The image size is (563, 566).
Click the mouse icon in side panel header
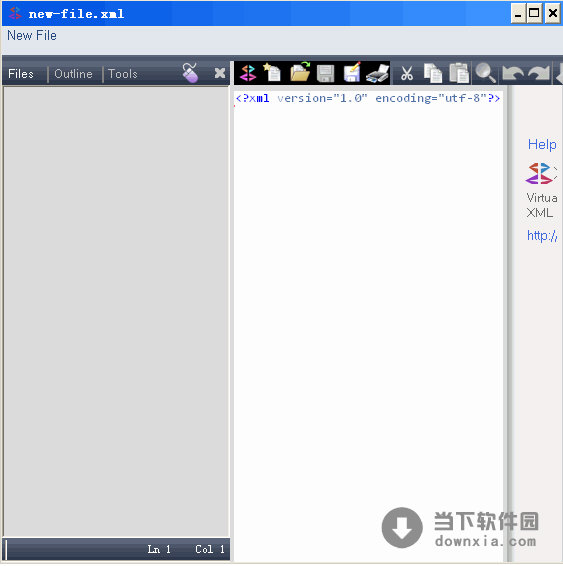click(190, 73)
